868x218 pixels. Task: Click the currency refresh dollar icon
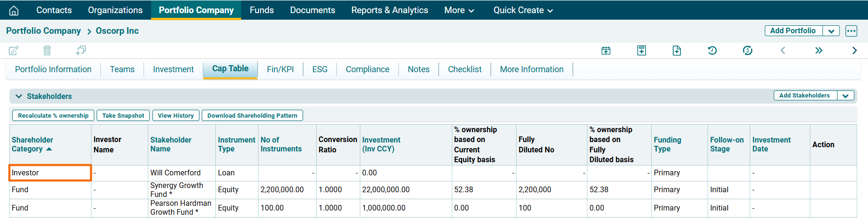(x=747, y=51)
